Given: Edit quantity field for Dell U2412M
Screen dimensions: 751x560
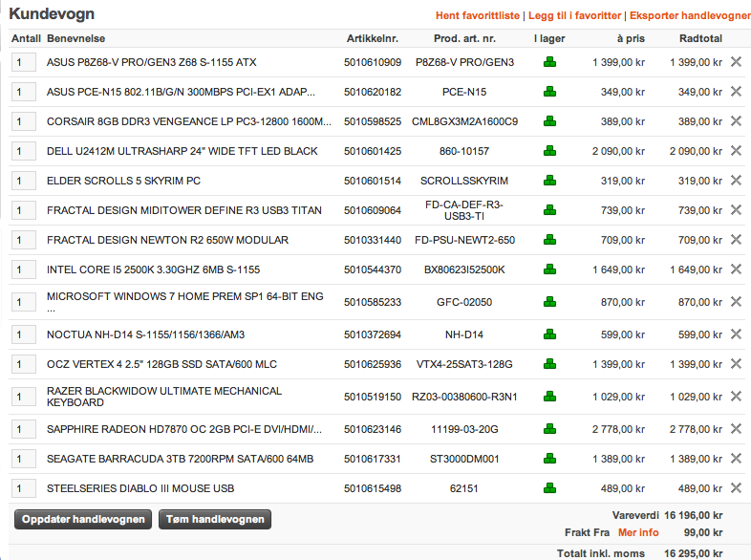Looking at the screenshot, I should 24,151.
